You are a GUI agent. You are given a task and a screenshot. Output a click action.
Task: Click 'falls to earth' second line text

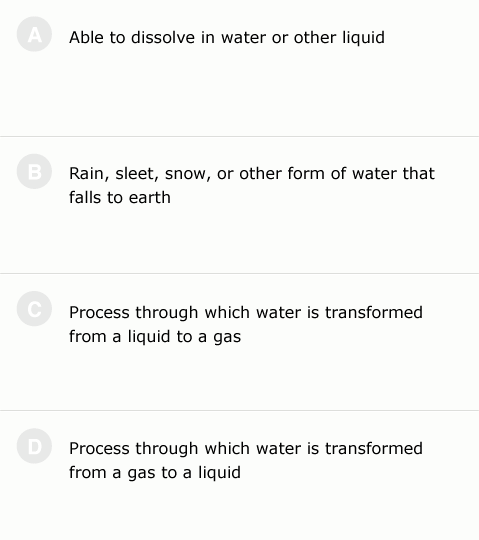coord(120,198)
